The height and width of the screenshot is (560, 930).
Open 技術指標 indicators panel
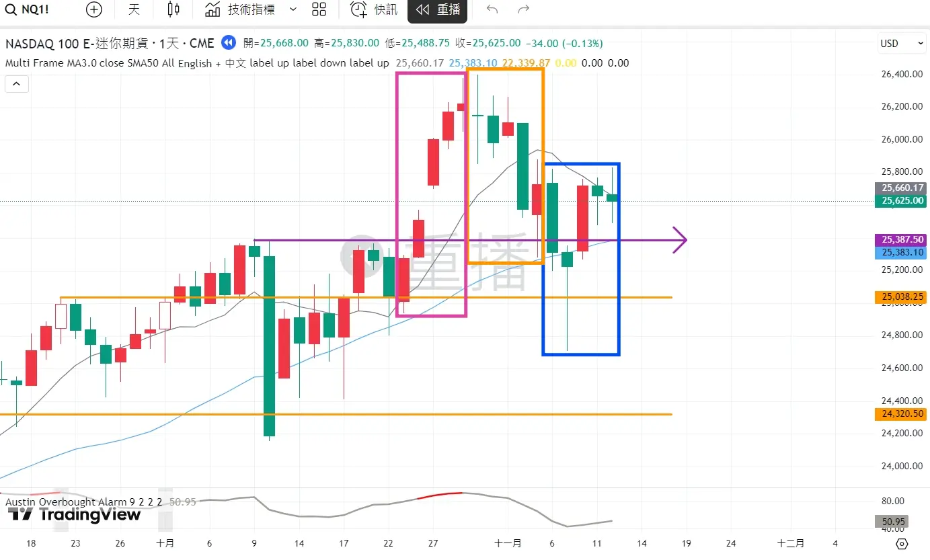(x=241, y=9)
